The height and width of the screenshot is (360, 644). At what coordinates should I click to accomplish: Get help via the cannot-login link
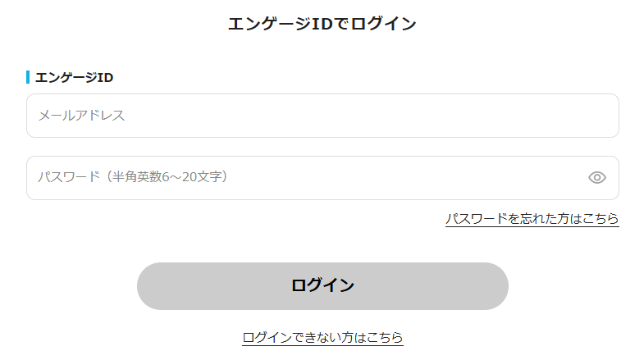point(322,337)
